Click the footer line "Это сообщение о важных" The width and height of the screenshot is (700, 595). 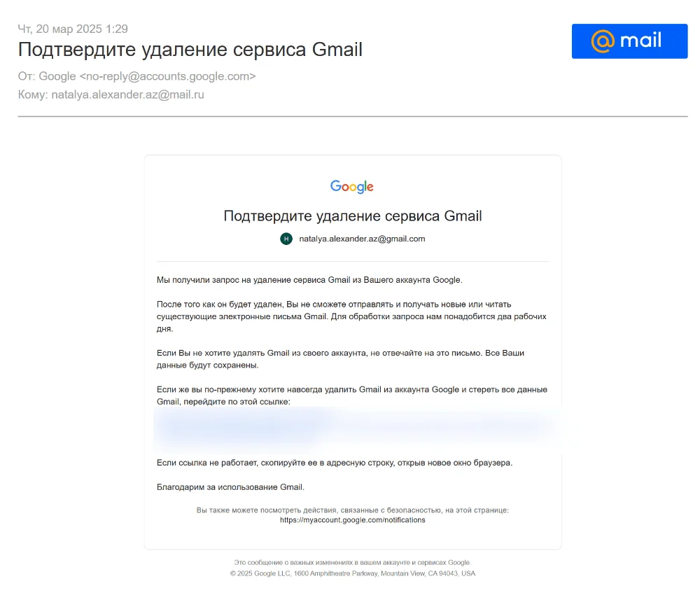pyautogui.click(x=352, y=562)
